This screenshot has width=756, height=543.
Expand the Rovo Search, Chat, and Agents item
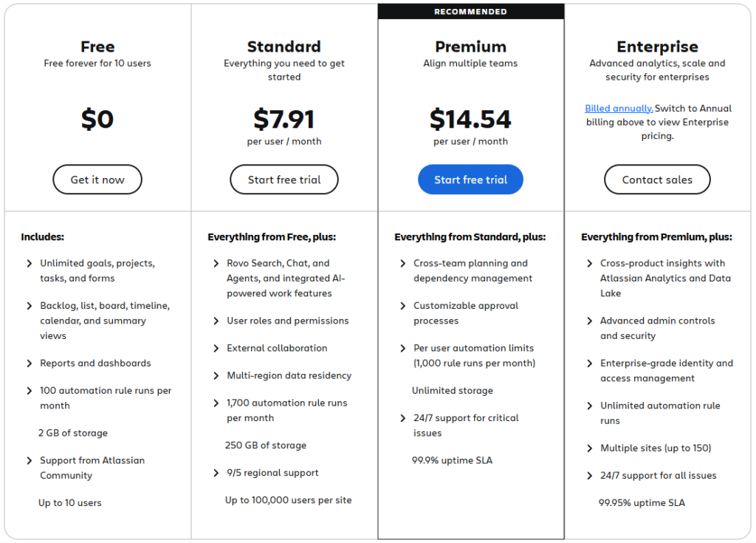tap(216, 263)
